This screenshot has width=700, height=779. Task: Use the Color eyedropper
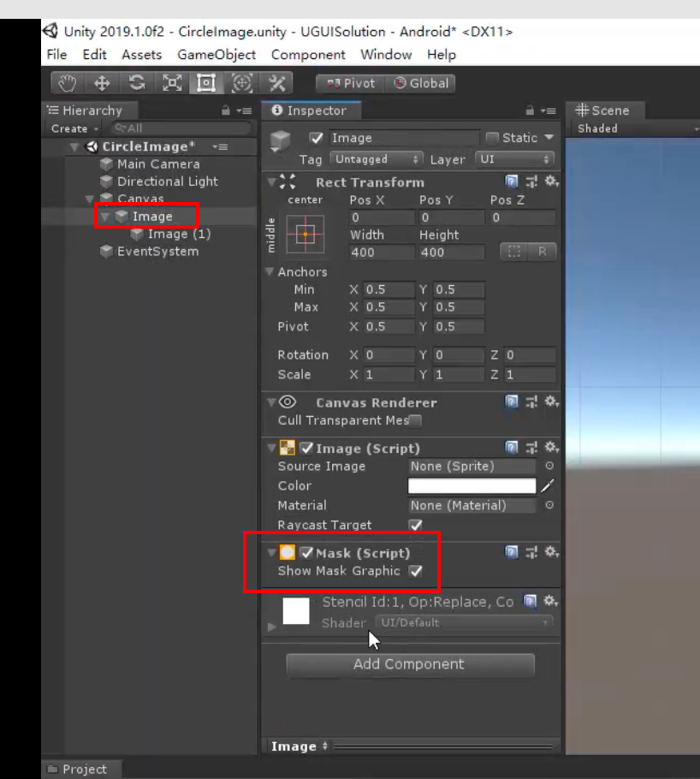tap(548, 485)
